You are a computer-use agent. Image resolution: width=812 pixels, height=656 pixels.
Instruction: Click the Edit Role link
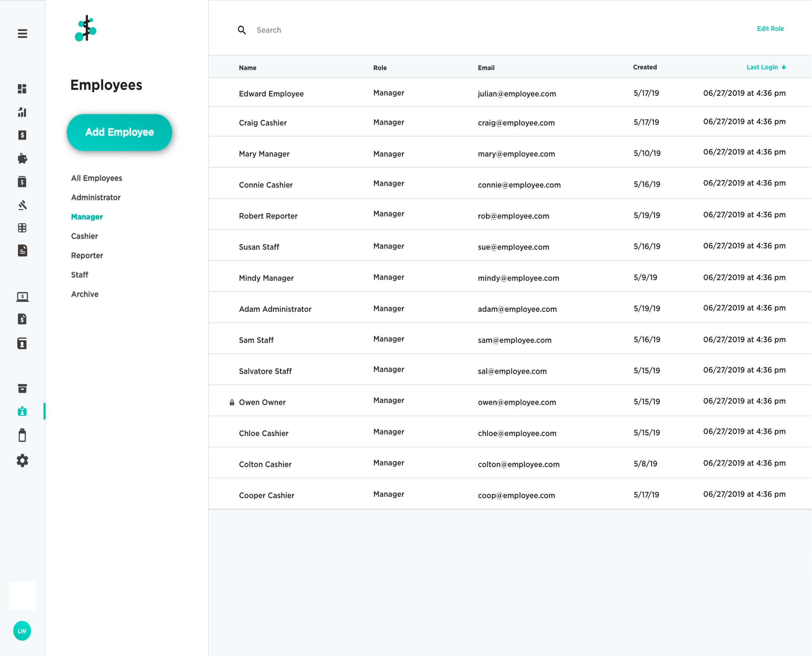770,29
